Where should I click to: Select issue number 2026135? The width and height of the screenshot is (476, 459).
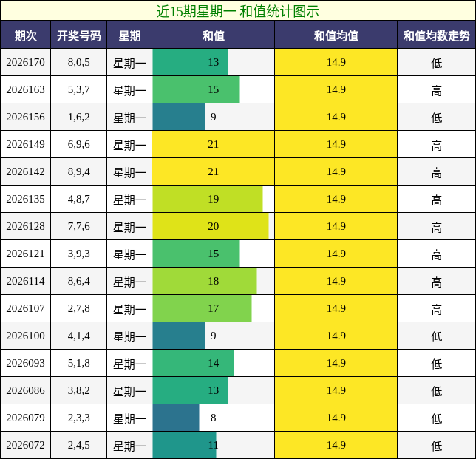tap(25, 199)
